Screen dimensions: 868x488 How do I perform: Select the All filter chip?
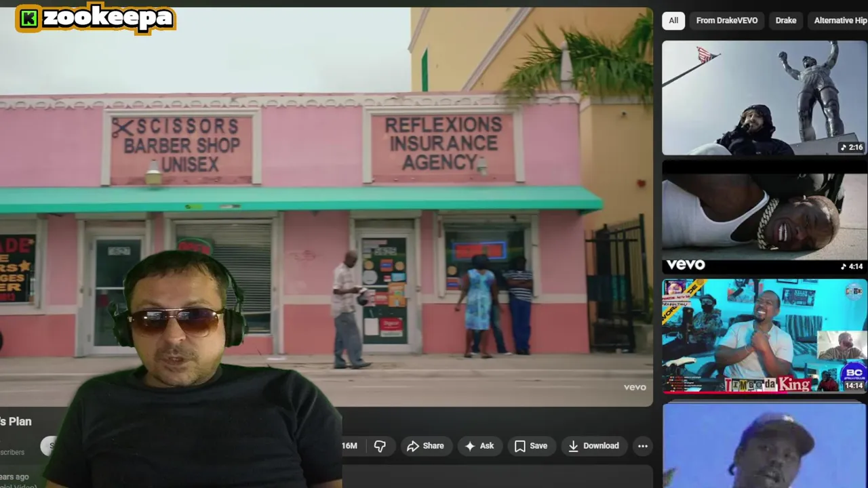[x=673, y=20]
